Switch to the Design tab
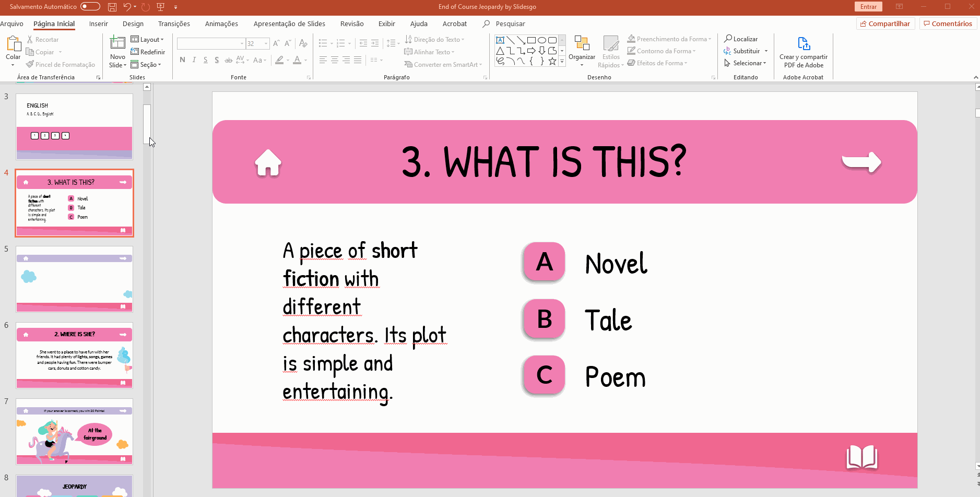The image size is (980, 497). 133,23
